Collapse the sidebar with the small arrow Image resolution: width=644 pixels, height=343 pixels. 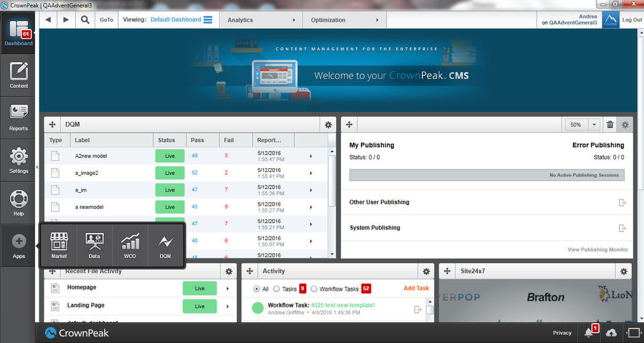coord(37,167)
